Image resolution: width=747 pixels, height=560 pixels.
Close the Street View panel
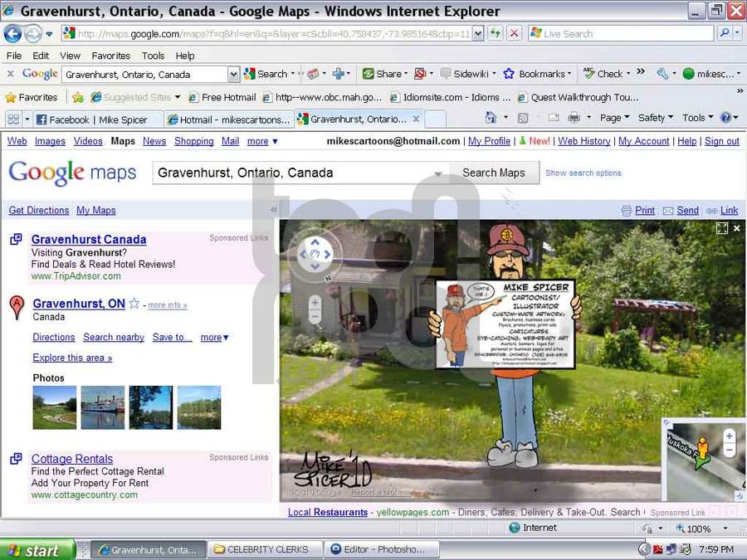[x=737, y=229]
